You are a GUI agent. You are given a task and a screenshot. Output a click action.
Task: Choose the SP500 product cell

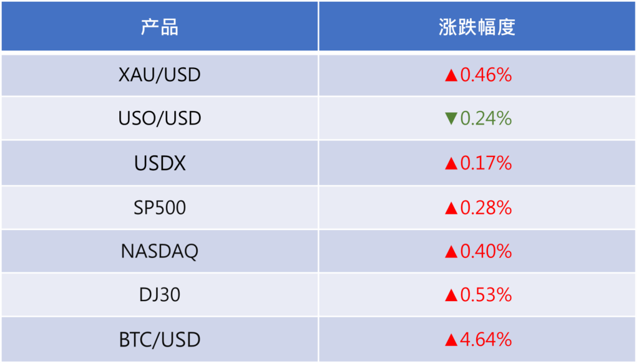160,208
